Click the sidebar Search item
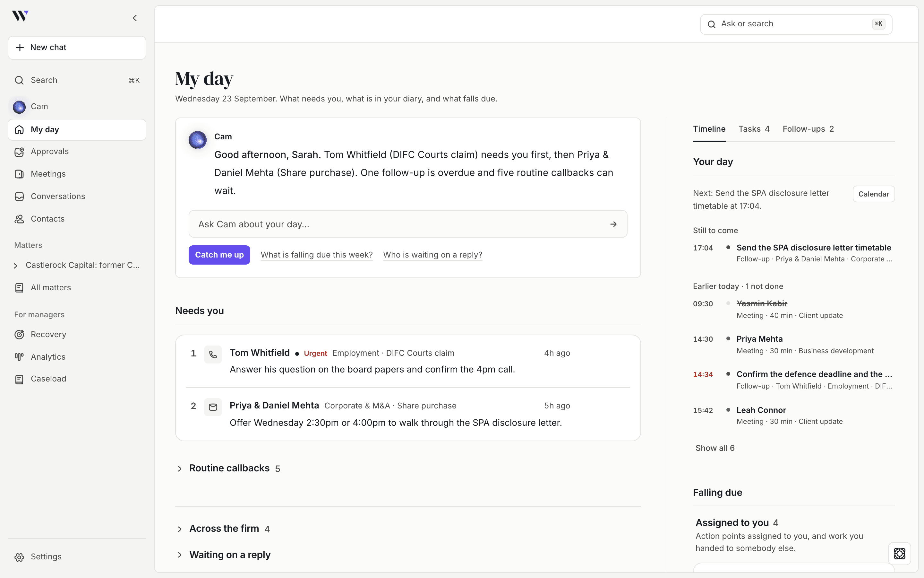 click(77, 80)
